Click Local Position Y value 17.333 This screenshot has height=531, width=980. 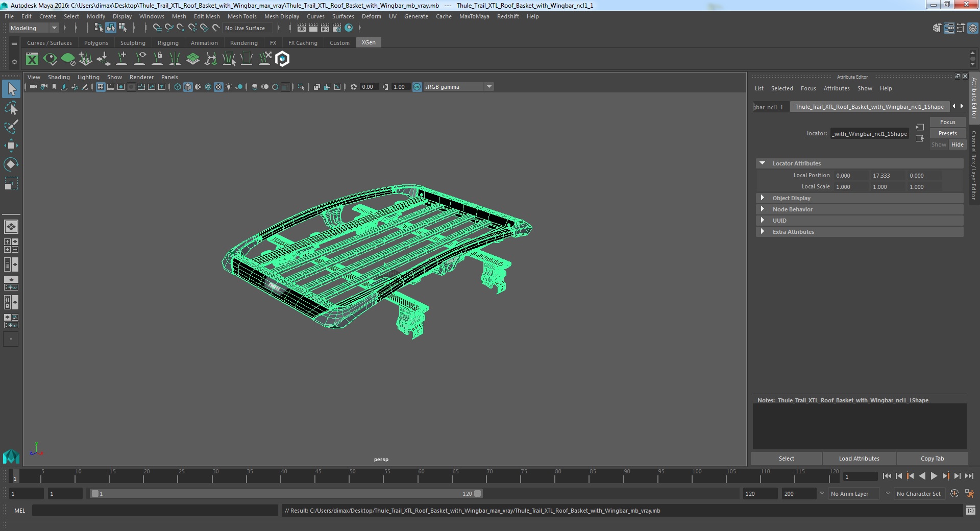click(888, 176)
